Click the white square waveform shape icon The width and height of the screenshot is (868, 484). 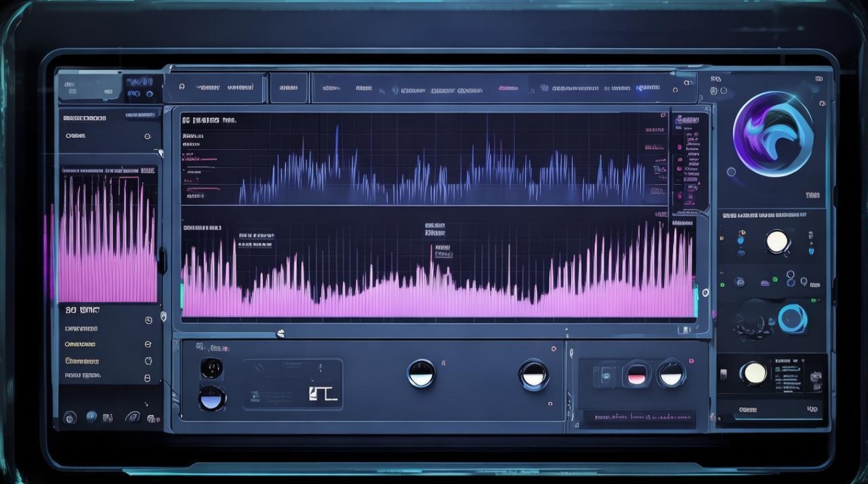point(323,393)
